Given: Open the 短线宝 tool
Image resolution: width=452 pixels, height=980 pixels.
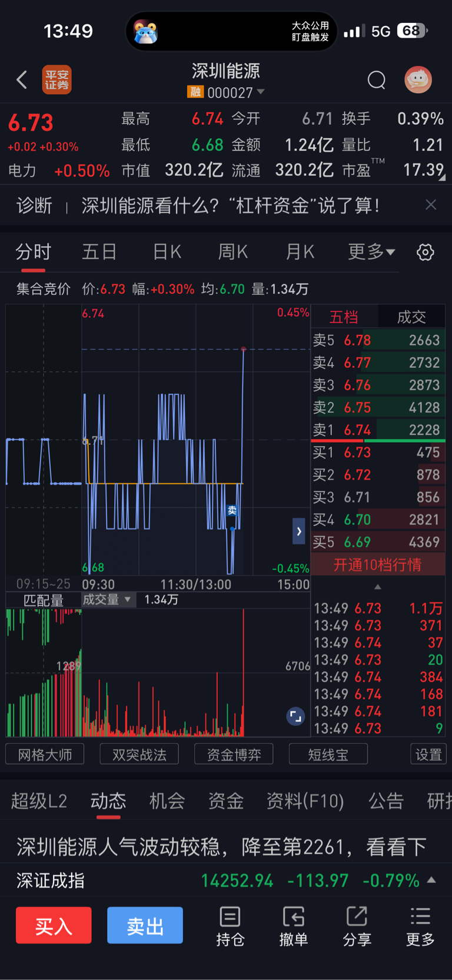Looking at the screenshot, I should tap(328, 755).
